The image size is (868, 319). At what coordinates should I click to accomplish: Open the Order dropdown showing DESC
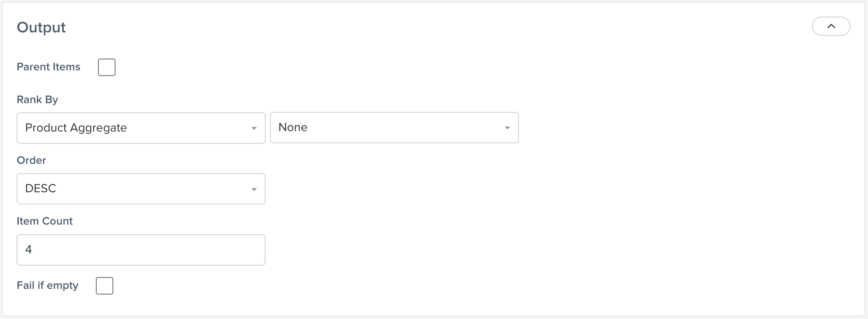tap(141, 189)
